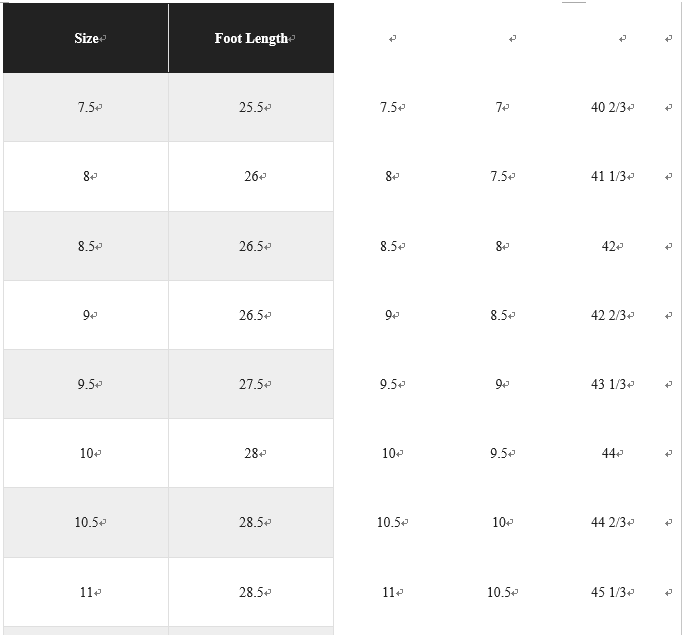This screenshot has height=635, width=682.
Task: Click size 9.5 in the shaded row
Action: pyautogui.click(x=86, y=384)
